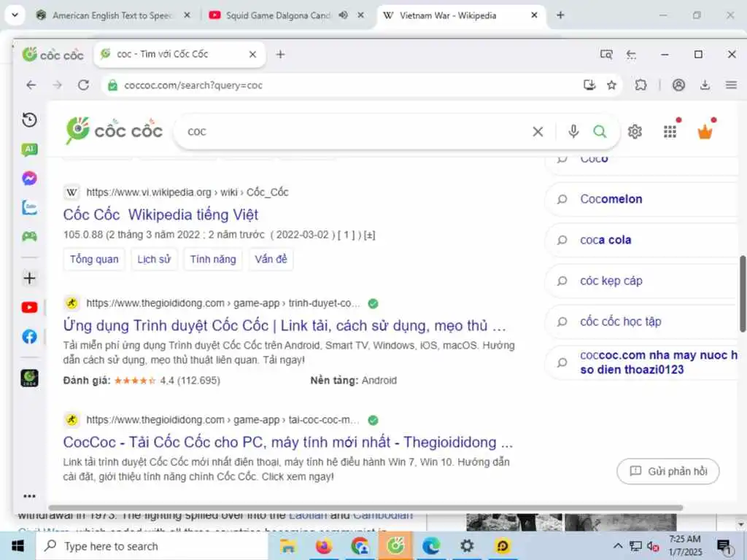
Task: Open search settings gear icon
Action: tap(635, 131)
